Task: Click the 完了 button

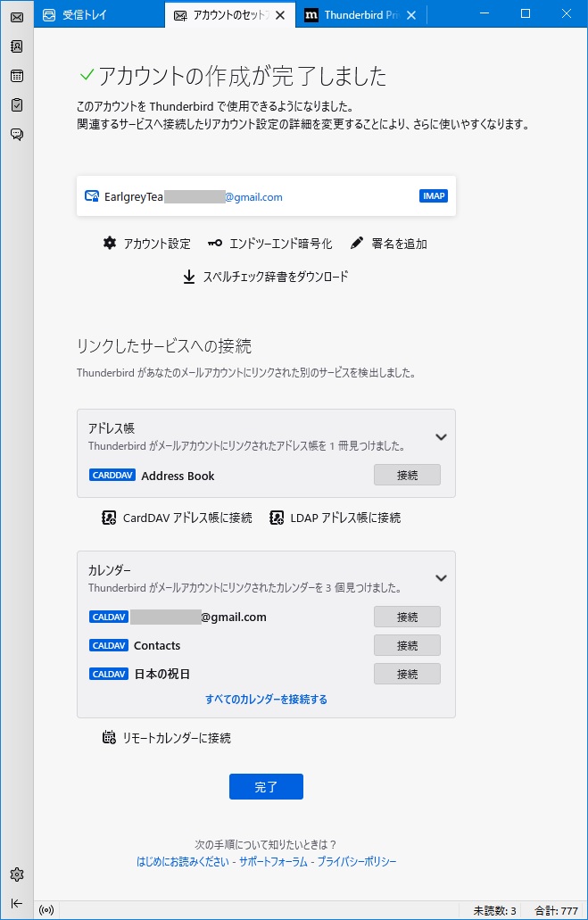Action: [x=266, y=787]
